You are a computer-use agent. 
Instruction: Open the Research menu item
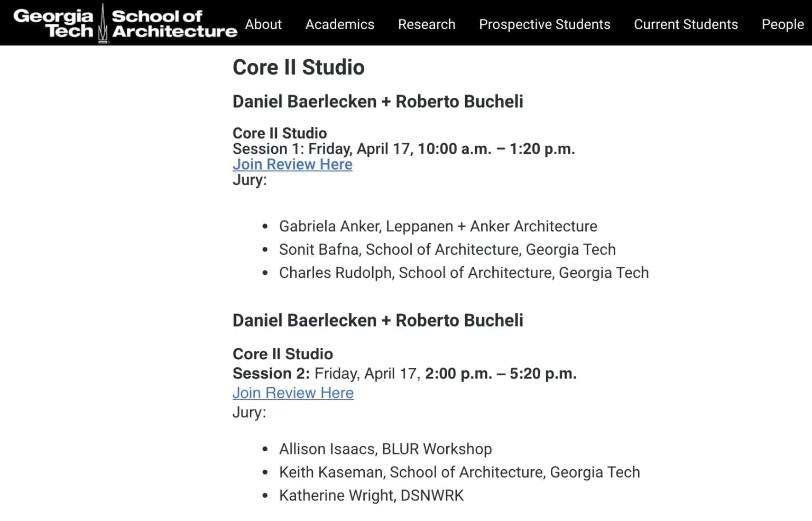coord(426,24)
